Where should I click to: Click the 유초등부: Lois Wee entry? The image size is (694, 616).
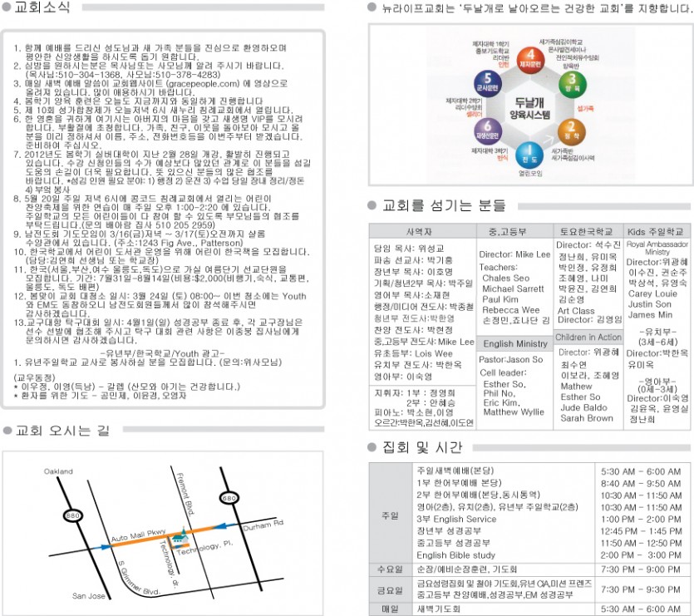coord(413,353)
